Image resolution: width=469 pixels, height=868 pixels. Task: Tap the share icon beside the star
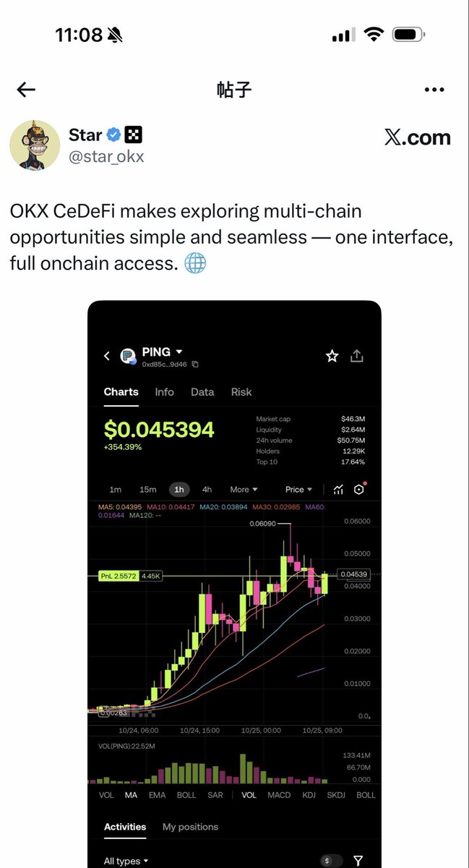click(x=357, y=356)
